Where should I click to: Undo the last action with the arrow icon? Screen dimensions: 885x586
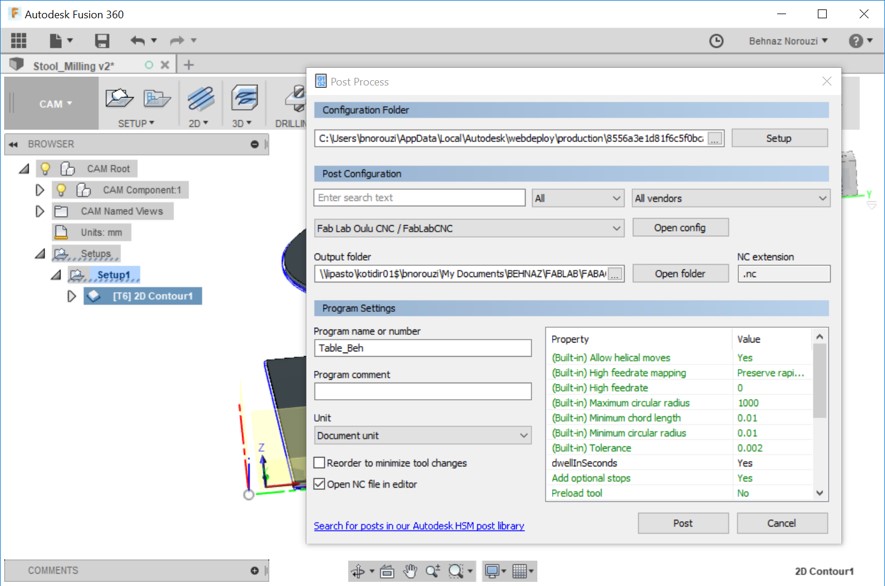(137, 41)
